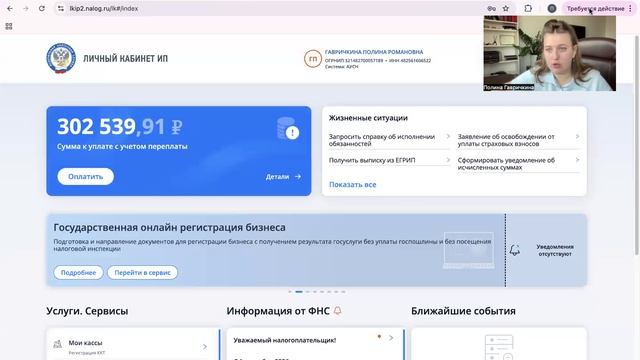Open the browser extensions puzzle icon

pos(528,8)
